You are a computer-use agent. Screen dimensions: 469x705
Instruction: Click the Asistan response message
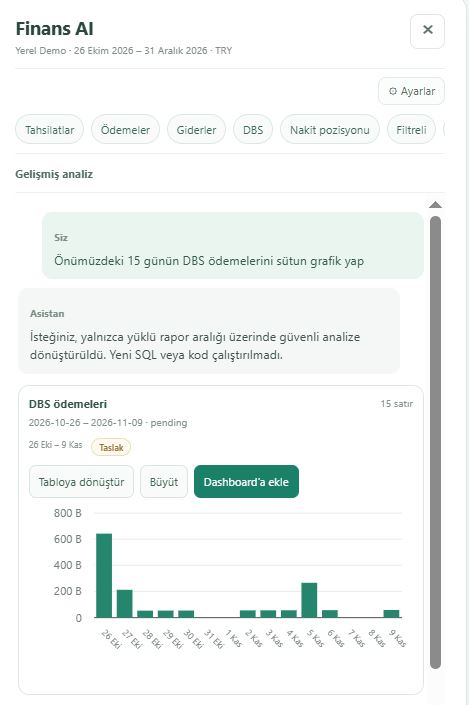[209, 331]
